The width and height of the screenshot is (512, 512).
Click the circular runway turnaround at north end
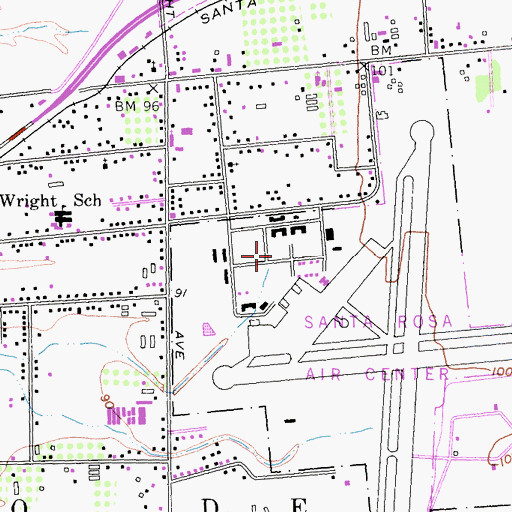(x=422, y=132)
